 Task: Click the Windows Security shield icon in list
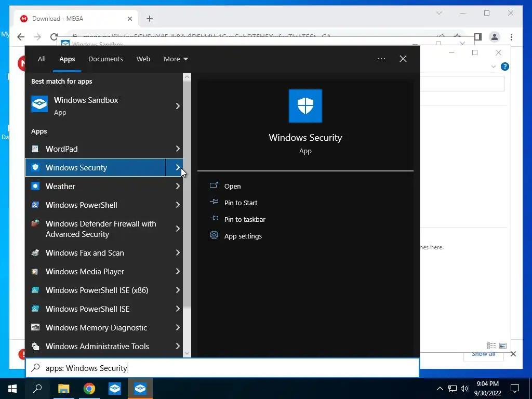point(35,167)
